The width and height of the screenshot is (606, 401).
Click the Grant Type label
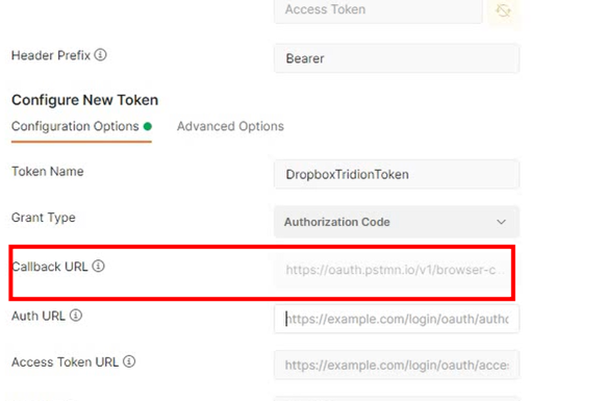coord(43,217)
